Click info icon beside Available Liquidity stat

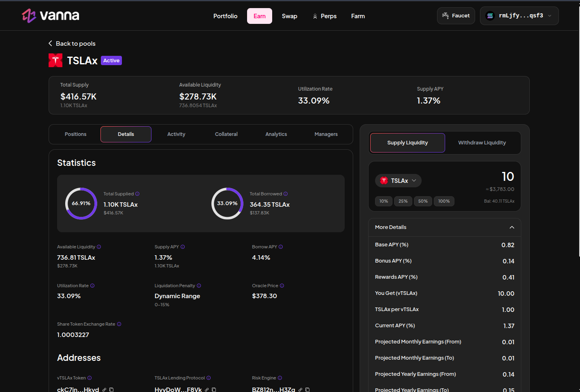point(99,247)
